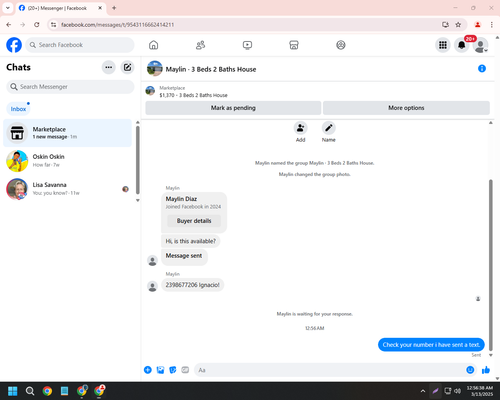Attach a file with the photo icon
The width and height of the screenshot is (500, 400).
click(x=160, y=370)
